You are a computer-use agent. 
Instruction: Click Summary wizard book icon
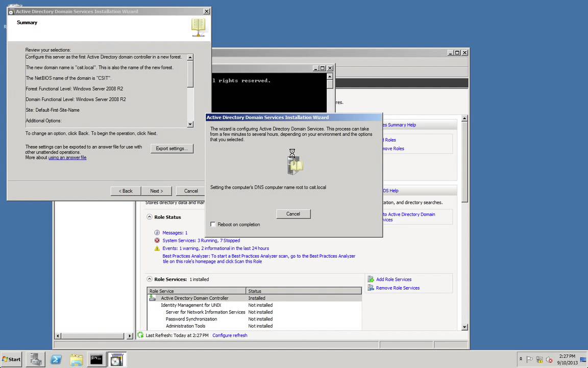point(199,28)
